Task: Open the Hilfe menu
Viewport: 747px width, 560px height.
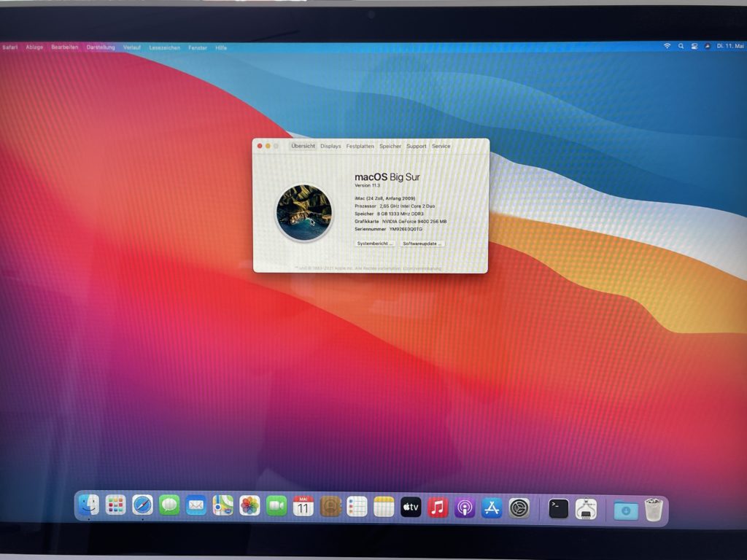Action: tap(221, 47)
